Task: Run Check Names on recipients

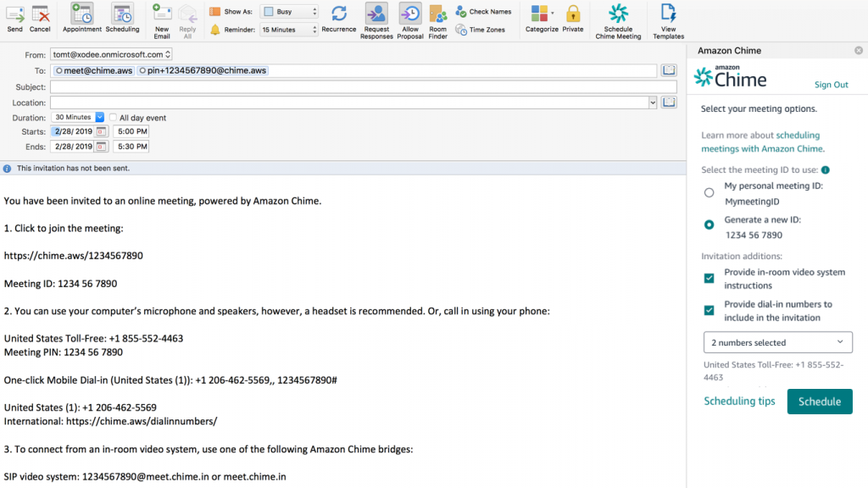Action: pos(483,12)
